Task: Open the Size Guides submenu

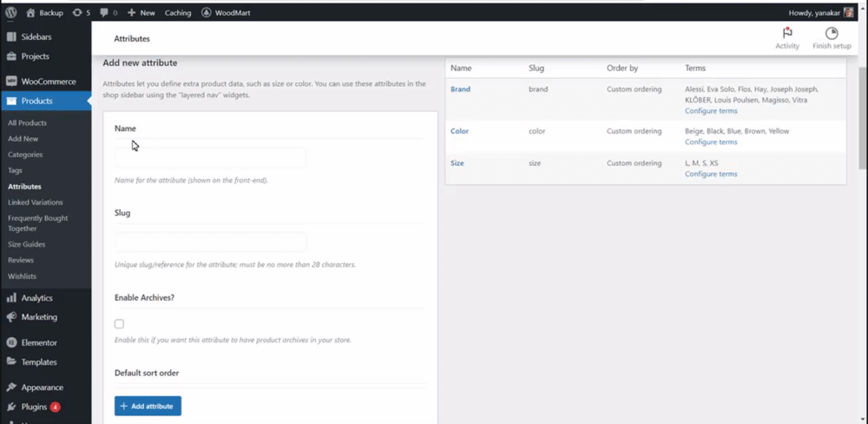Action: coord(27,244)
